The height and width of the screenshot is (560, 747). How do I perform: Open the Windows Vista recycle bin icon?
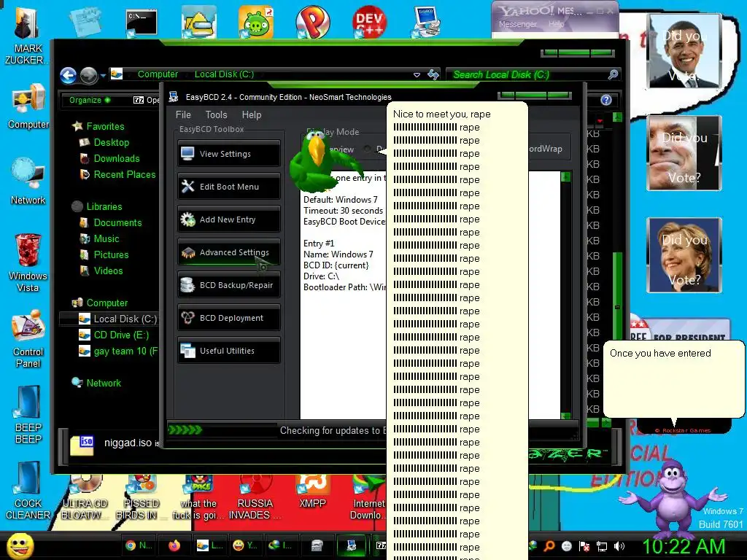28,262
